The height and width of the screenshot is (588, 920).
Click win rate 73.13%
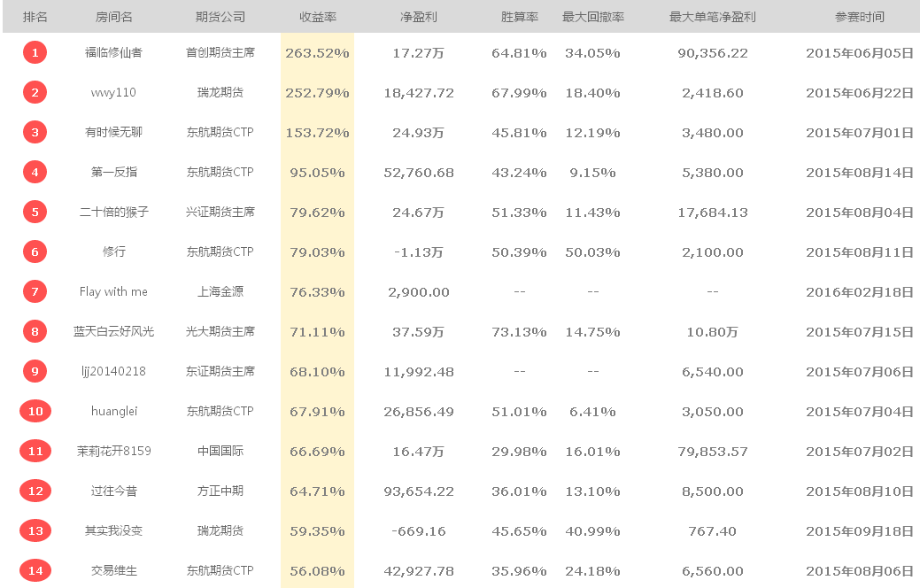pyautogui.click(x=519, y=332)
